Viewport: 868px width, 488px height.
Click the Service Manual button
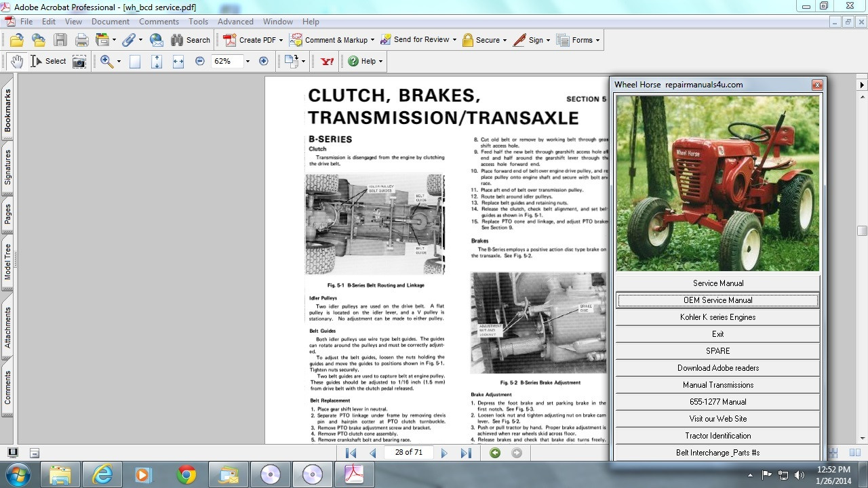[718, 283]
